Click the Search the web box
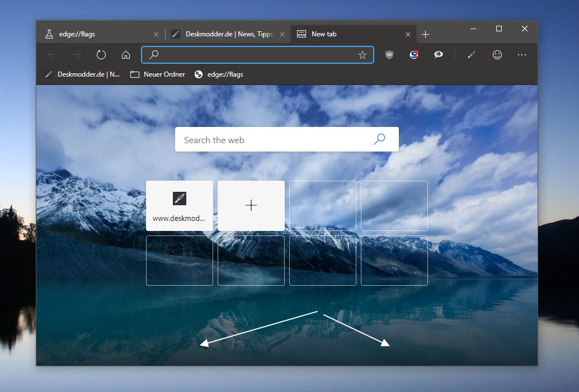The image size is (579, 392). [x=287, y=139]
